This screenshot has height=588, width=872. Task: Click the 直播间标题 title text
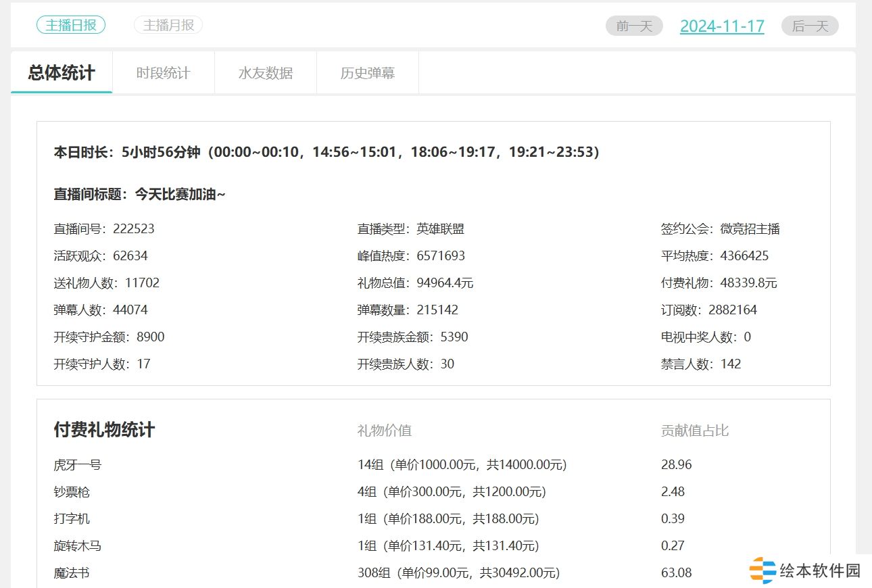(139, 195)
